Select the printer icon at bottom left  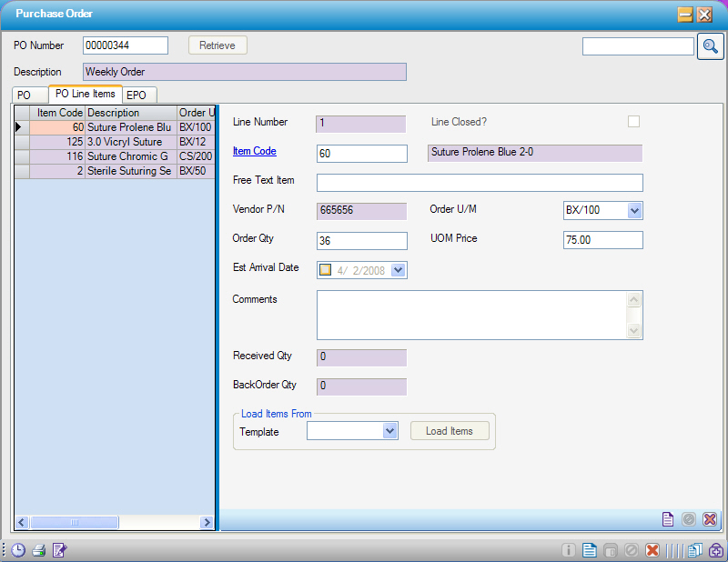(x=37, y=550)
